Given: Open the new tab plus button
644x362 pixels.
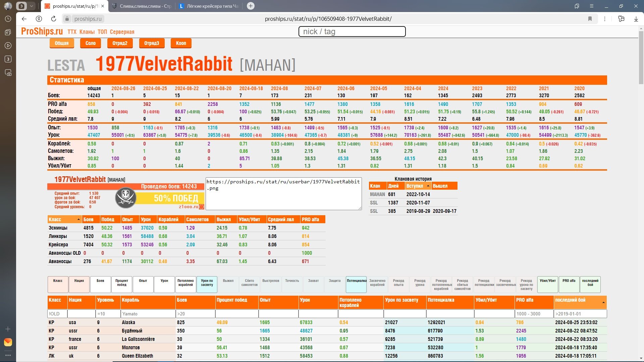Looking at the screenshot, I should click(251, 6).
